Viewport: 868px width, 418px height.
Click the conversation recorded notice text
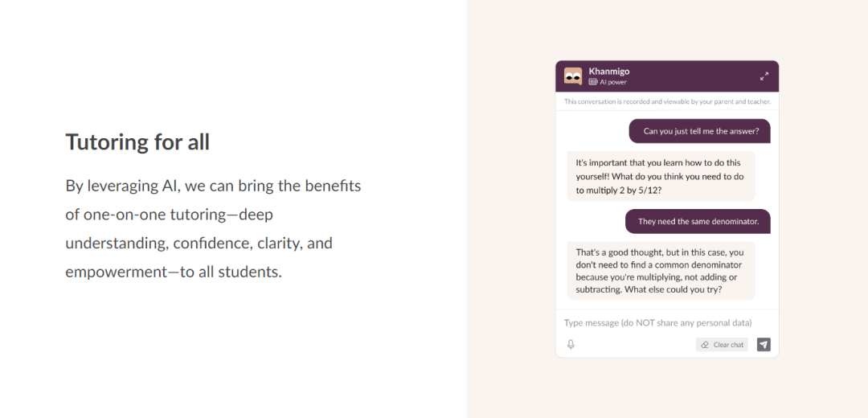pyautogui.click(x=667, y=102)
